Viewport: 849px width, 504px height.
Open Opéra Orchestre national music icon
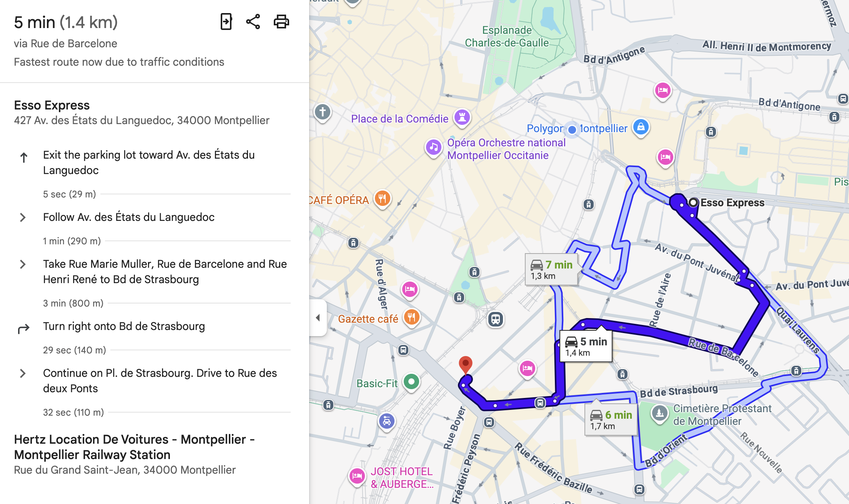[x=434, y=148]
